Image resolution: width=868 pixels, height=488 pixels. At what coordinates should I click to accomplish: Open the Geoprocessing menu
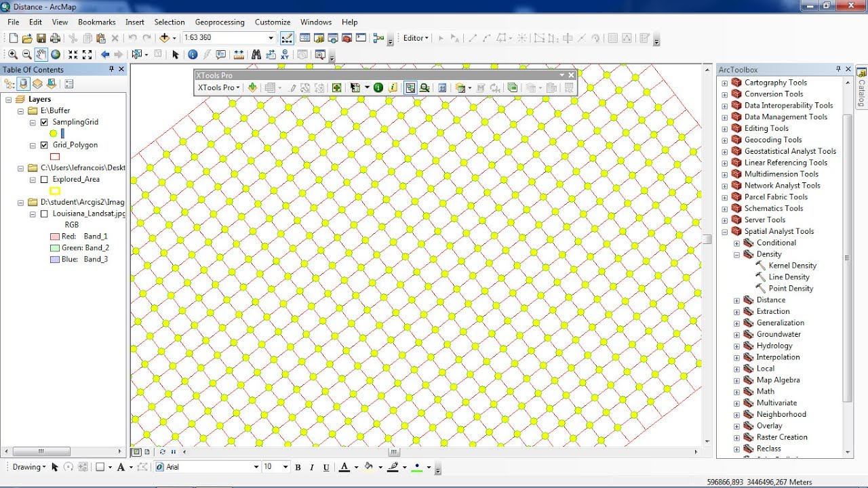tap(220, 22)
